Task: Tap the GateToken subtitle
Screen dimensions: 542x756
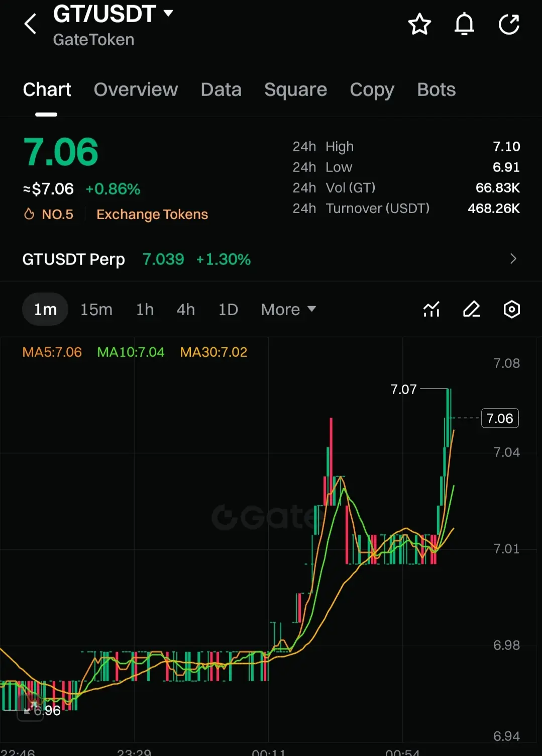Action: click(94, 40)
